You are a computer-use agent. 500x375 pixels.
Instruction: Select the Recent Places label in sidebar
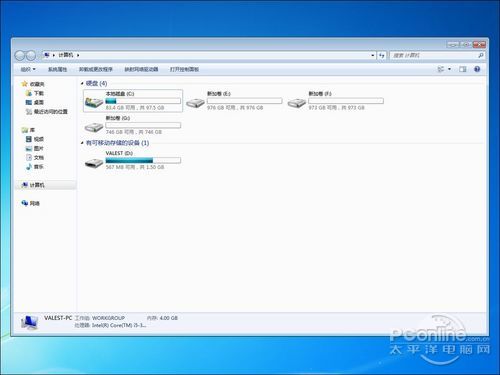(51, 112)
